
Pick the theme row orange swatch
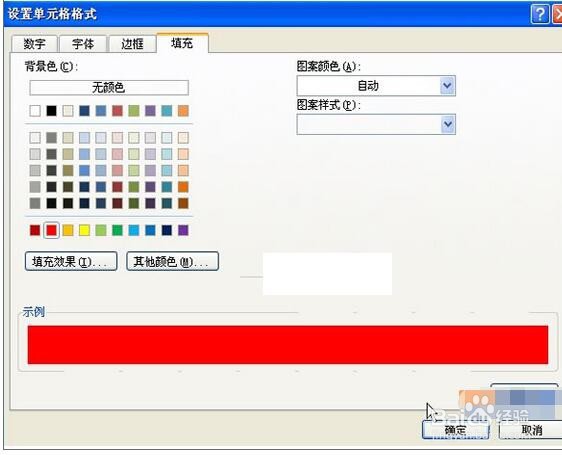(x=183, y=111)
